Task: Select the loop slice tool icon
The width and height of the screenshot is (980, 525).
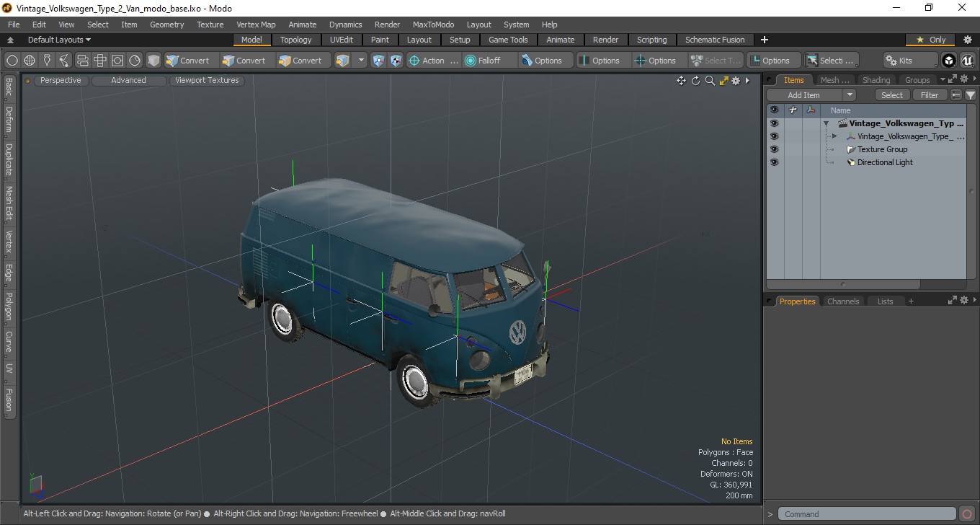Action: (82, 61)
